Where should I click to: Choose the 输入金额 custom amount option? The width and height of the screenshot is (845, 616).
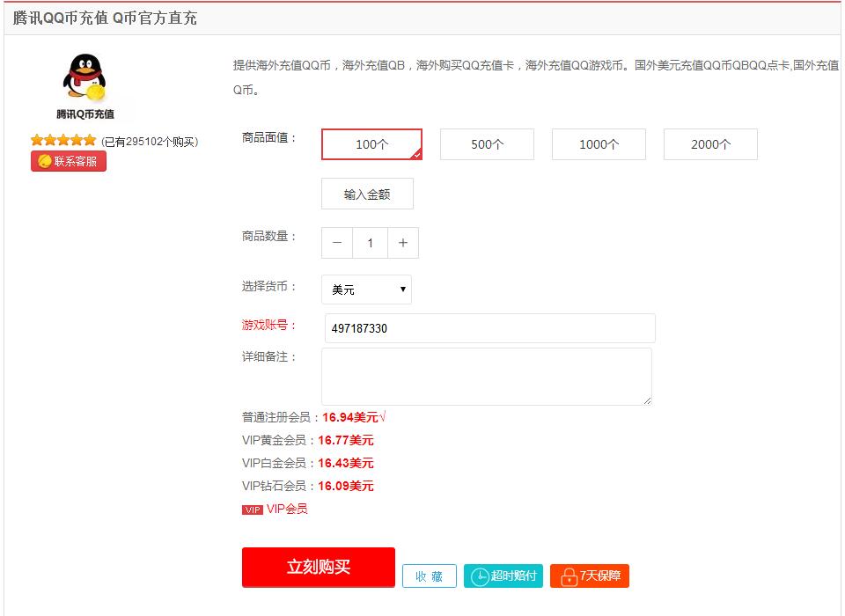(x=367, y=194)
